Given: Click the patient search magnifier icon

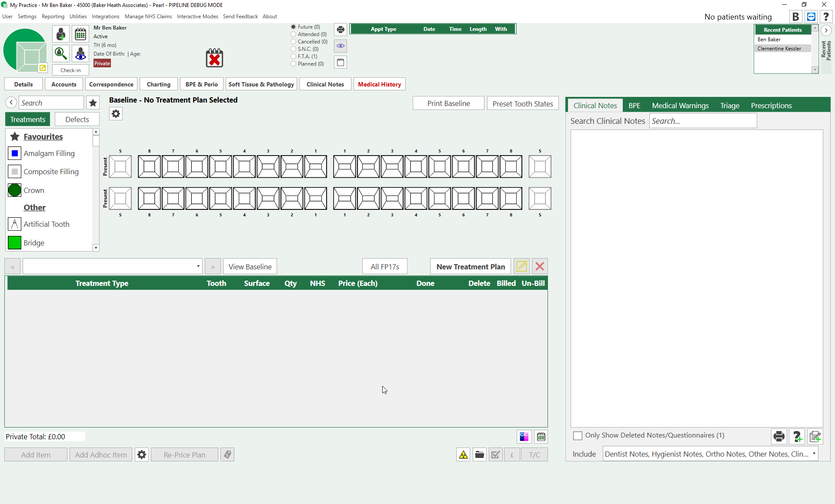Looking at the screenshot, I should [61, 53].
